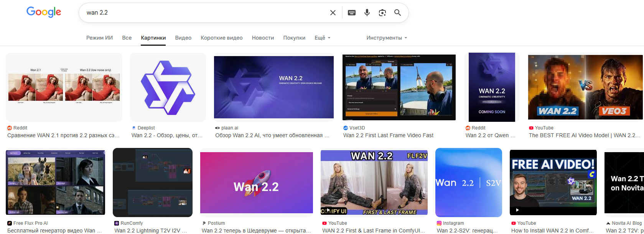Viewport: 644px width, 234px height.
Task: Open Postium rocket Wan 2.2 image
Action: pyautogui.click(x=257, y=183)
